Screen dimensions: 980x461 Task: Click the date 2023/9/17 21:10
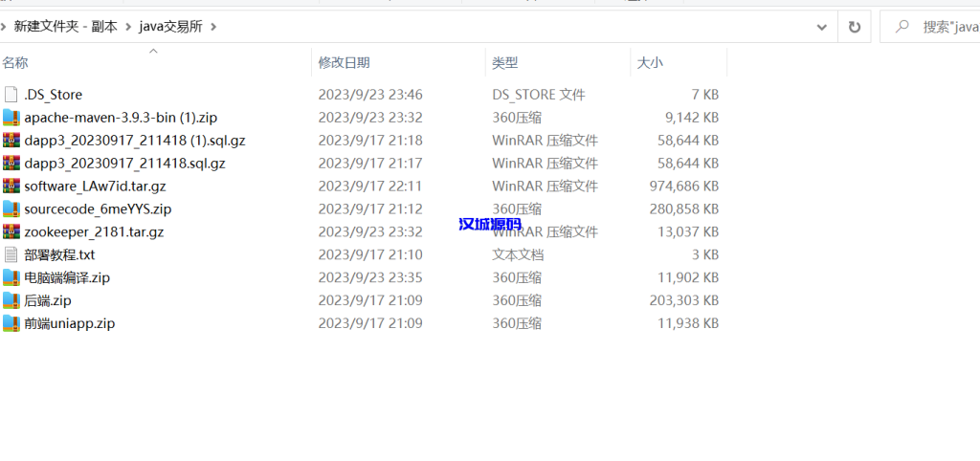click(370, 254)
